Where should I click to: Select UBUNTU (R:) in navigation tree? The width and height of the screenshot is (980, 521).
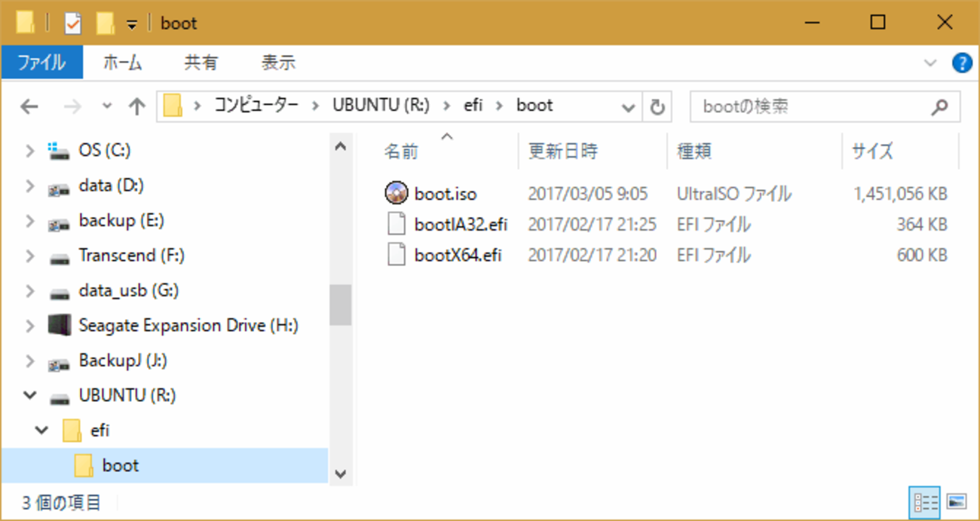(x=127, y=396)
